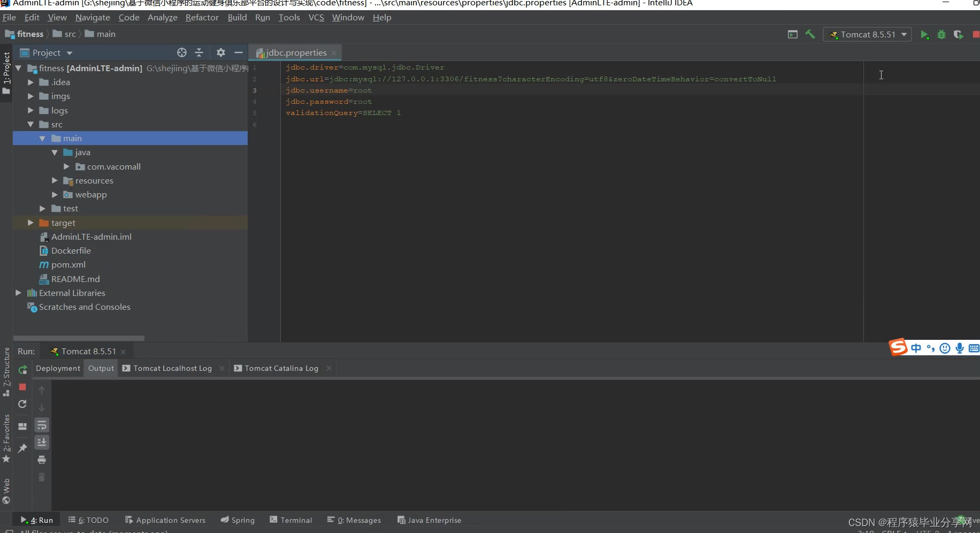The width and height of the screenshot is (980, 533).
Task: Open the Project Structure icon in toolbar
Action: [x=793, y=34]
